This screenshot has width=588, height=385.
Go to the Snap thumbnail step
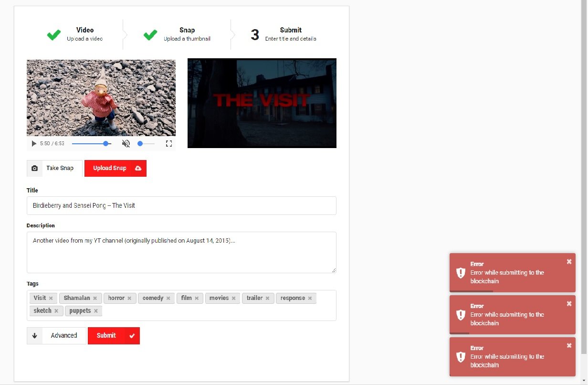177,34
